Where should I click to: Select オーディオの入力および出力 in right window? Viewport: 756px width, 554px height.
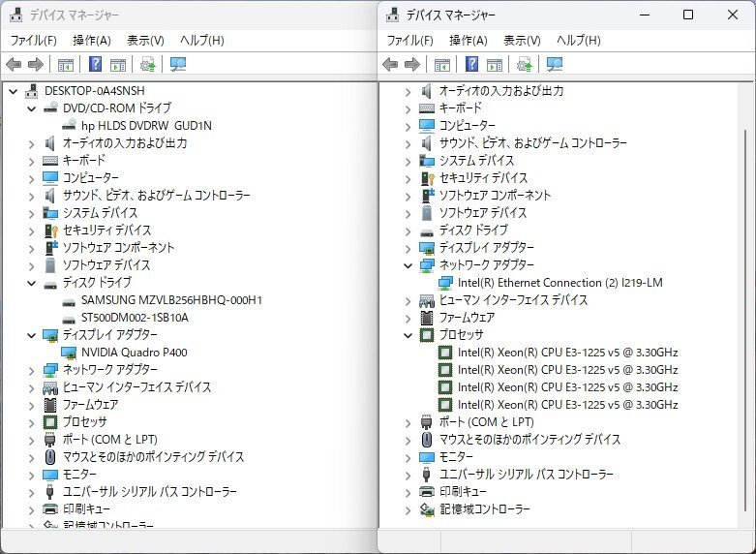[501, 91]
